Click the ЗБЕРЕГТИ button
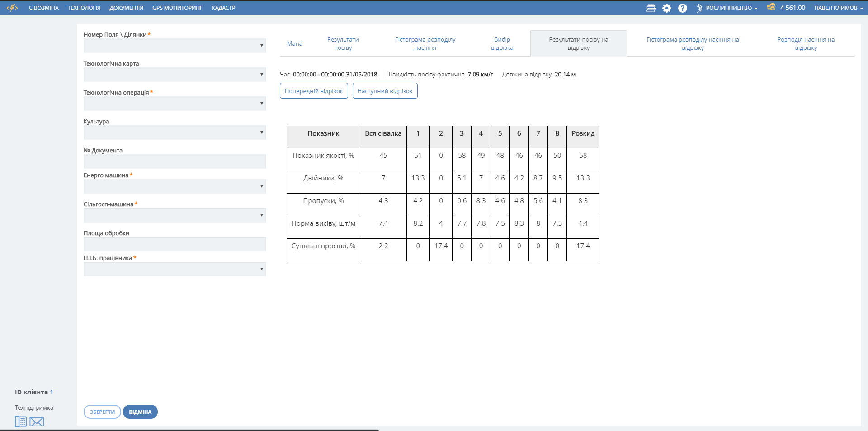The height and width of the screenshot is (431, 868). tap(102, 412)
